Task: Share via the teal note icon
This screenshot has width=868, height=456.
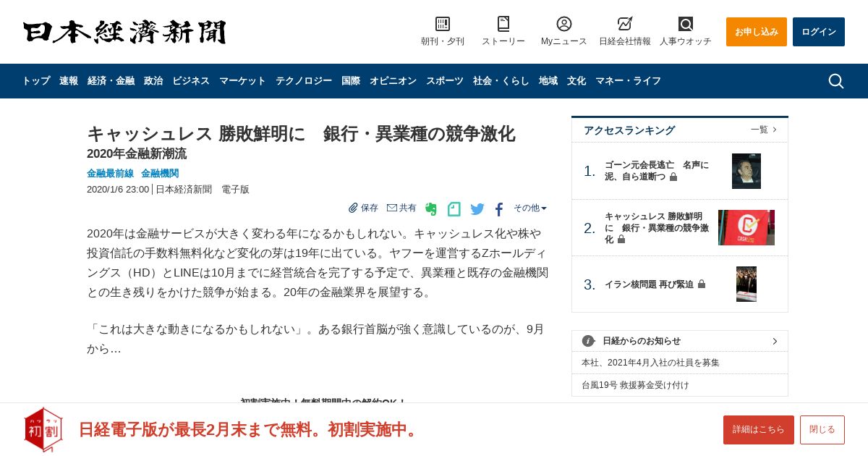Action: tap(454, 209)
